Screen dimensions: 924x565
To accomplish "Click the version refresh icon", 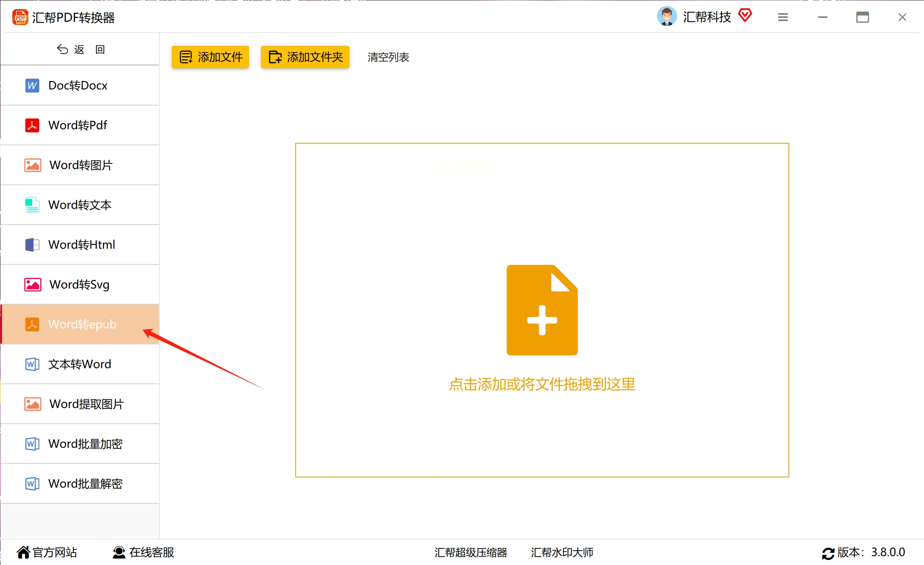I will coord(828,553).
